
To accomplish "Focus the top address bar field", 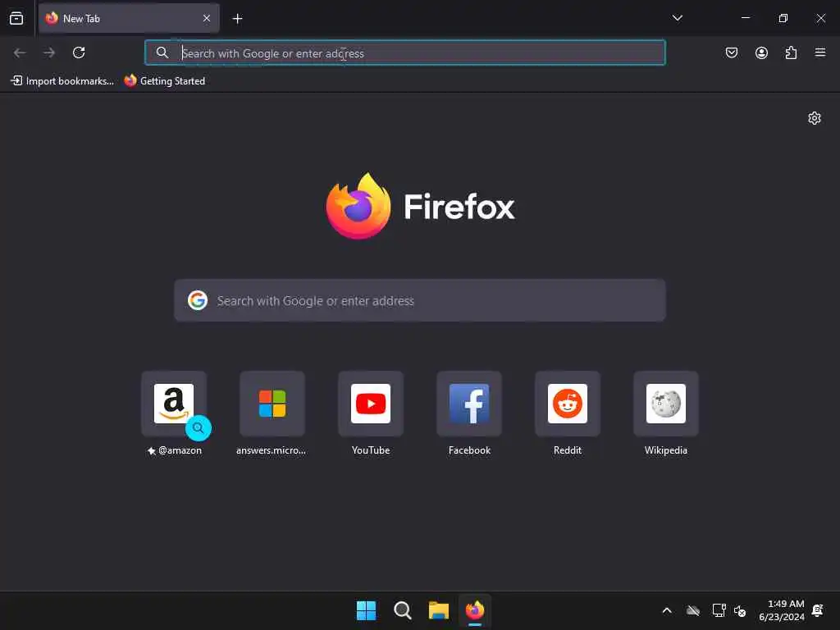I will tap(405, 52).
